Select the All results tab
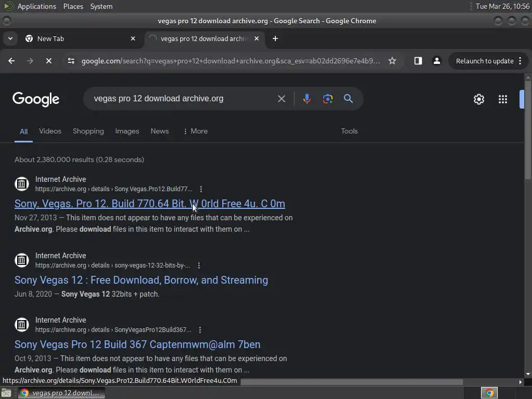This screenshot has height=399, width=532. [23, 131]
